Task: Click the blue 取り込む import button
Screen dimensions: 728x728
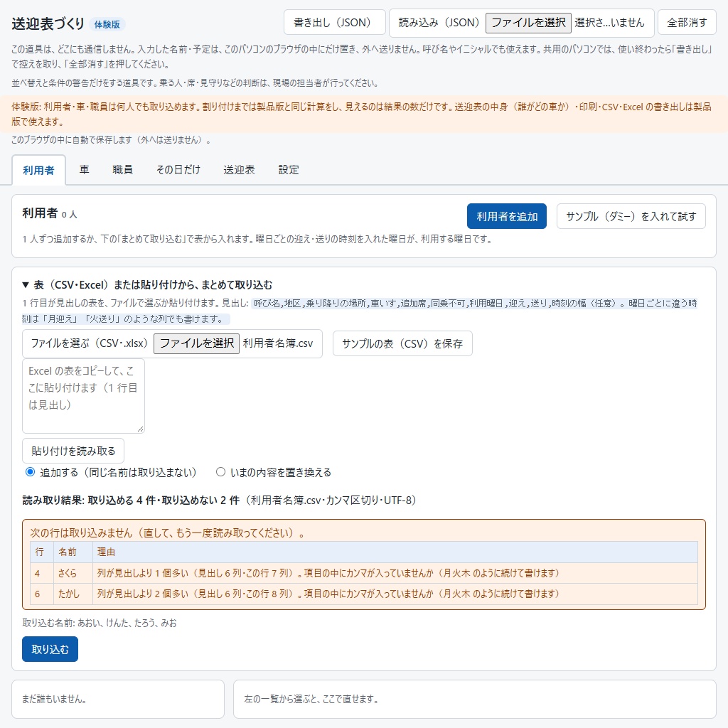Action: pyautogui.click(x=50, y=649)
